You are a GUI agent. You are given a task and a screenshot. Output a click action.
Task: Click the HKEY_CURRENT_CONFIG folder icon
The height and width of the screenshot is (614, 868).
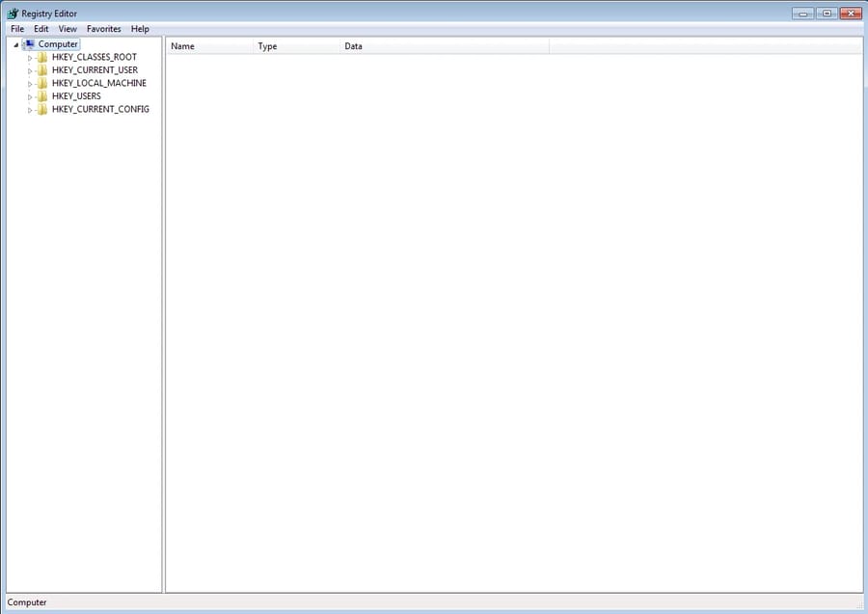coord(42,110)
